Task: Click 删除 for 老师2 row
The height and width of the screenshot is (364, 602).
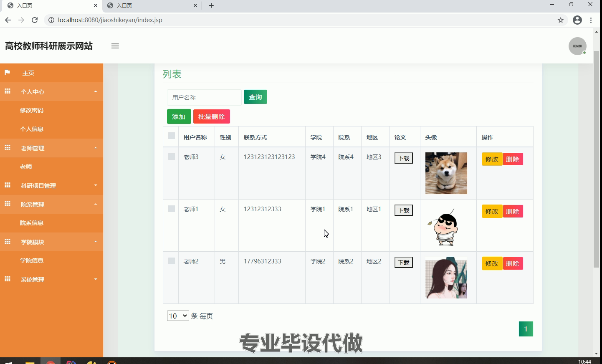Action: [513, 263]
